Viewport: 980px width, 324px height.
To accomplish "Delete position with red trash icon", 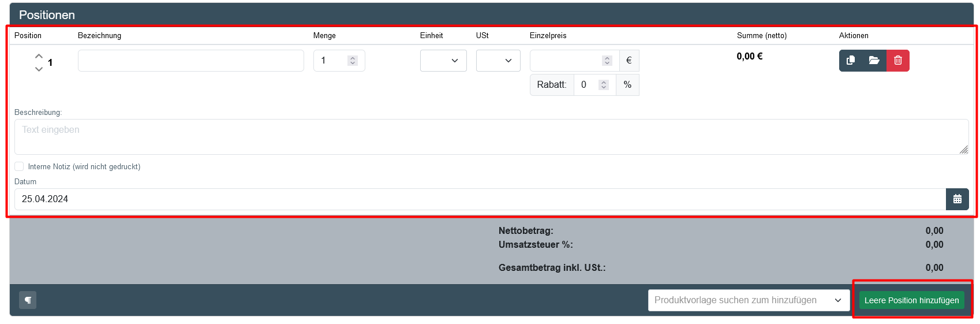I will coord(898,61).
